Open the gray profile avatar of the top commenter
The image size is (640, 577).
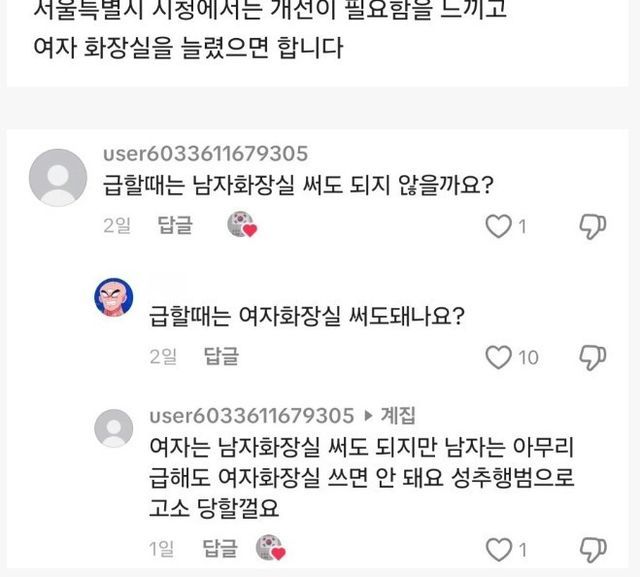(58, 178)
